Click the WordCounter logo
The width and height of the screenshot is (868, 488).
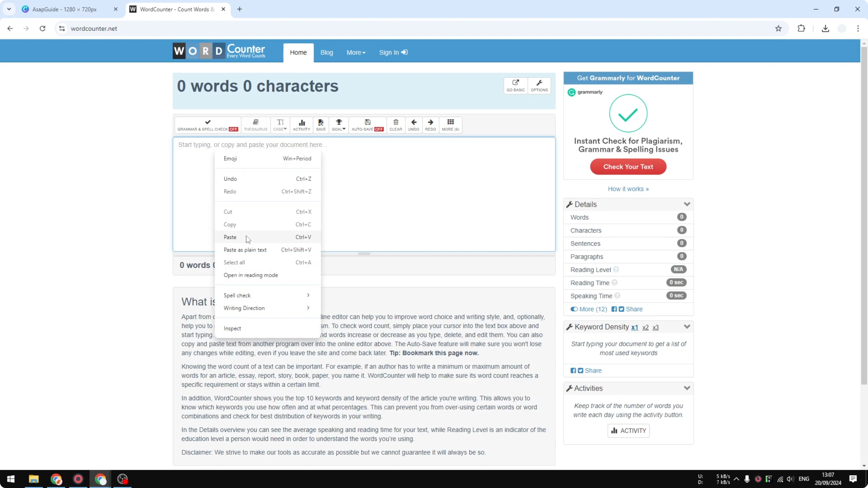tap(219, 51)
